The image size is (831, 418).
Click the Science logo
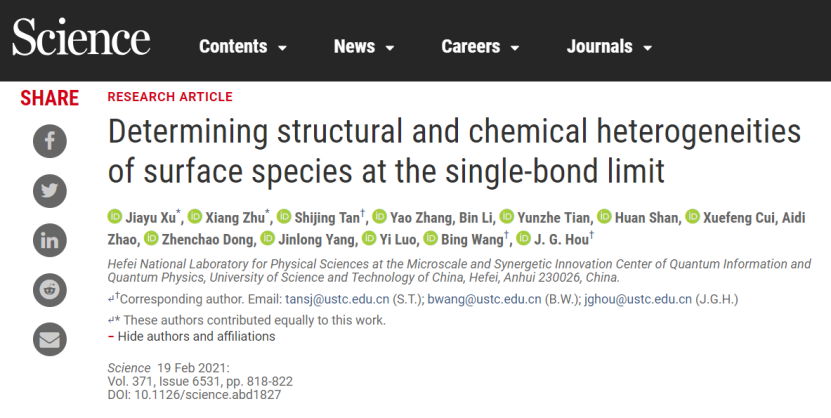81,37
